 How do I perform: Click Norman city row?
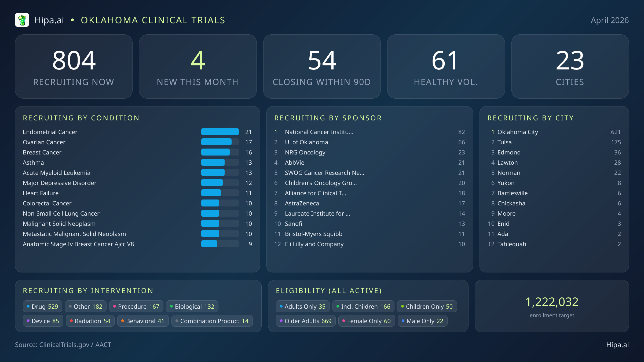(x=554, y=173)
